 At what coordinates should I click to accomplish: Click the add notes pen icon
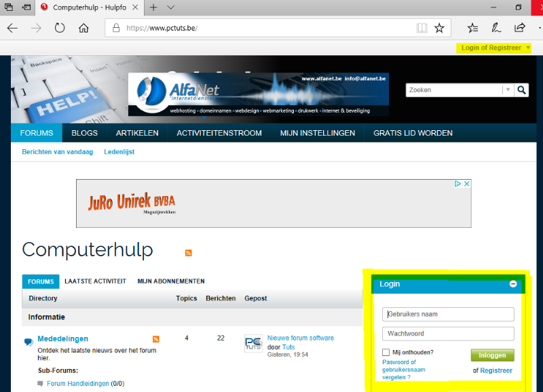496,28
